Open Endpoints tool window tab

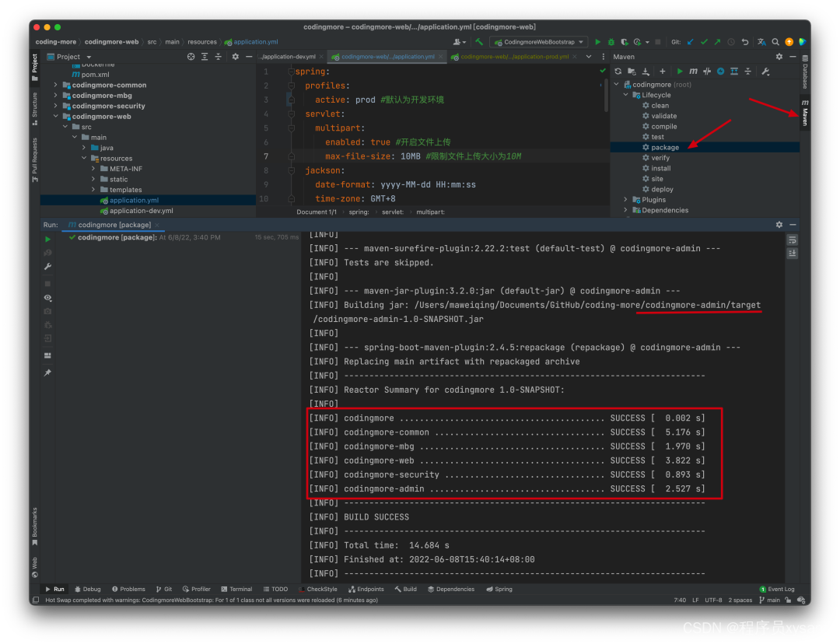(366, 590)
